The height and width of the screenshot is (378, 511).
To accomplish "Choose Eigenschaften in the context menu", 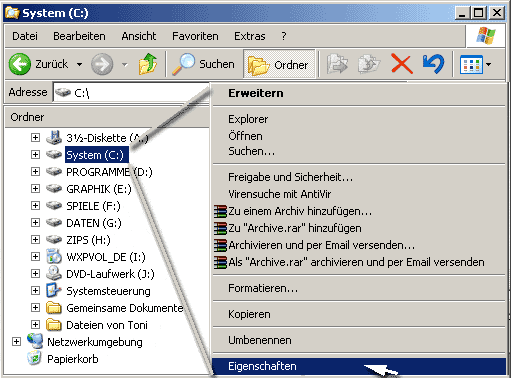I will pyautogui.click(x=359, y=366).
